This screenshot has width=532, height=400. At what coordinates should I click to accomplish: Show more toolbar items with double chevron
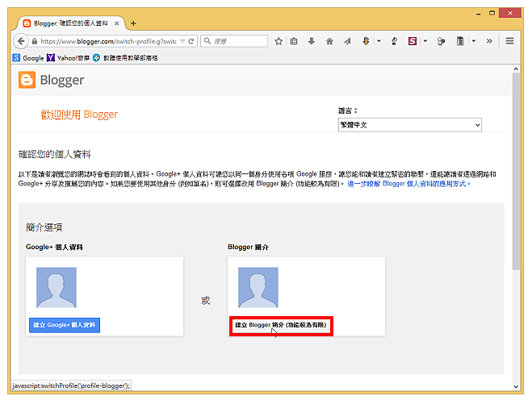click(489, 41)
